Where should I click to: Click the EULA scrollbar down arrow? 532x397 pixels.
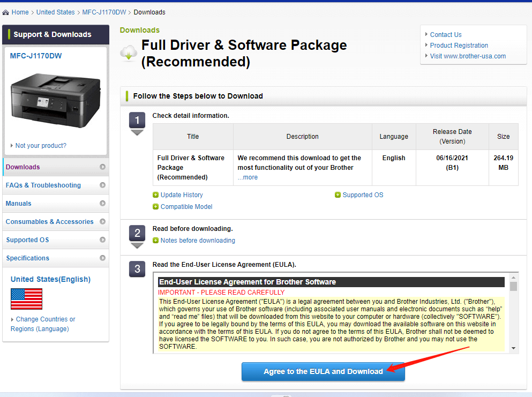tap(514, 348)
